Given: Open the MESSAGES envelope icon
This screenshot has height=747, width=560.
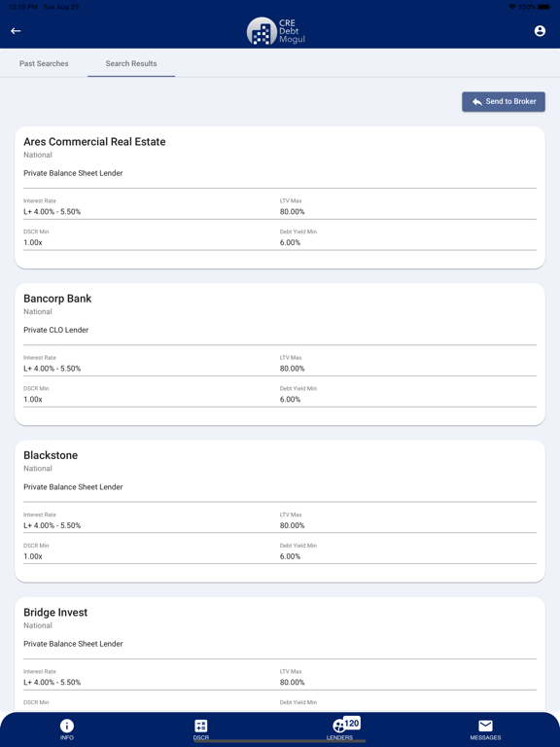Looking at the screenshot, I should tap(485, 729).
